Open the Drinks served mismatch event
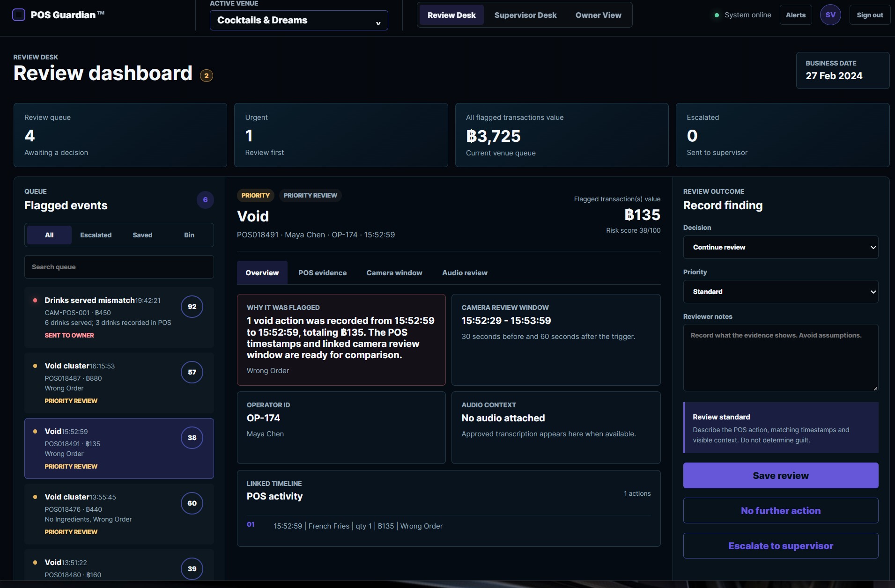Screen dimensions: 895x588 click(119, 317)
